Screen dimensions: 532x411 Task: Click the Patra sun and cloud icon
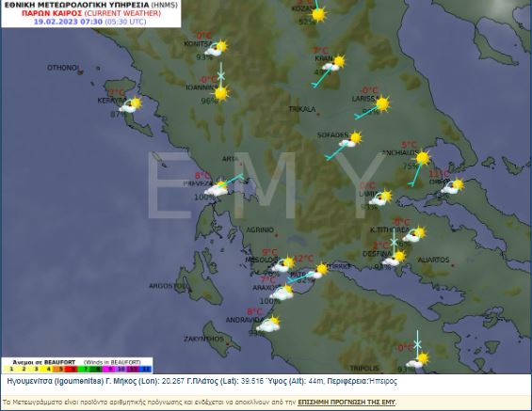point(317,271)
